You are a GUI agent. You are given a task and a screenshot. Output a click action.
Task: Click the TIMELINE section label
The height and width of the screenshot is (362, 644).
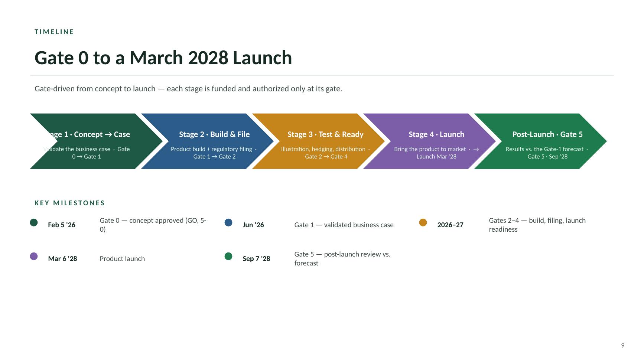[x=54, y=32]
